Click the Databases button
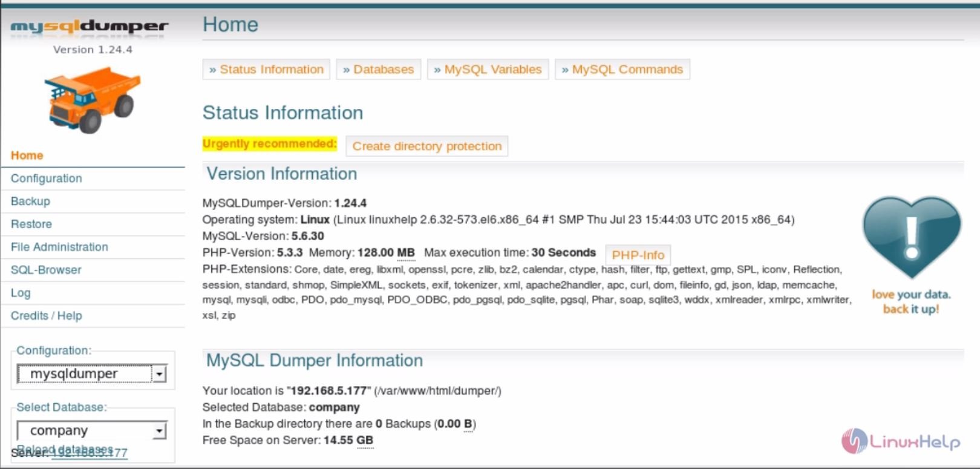The width and height of the screenshot is (980, 469). click(x=378, y=70)
